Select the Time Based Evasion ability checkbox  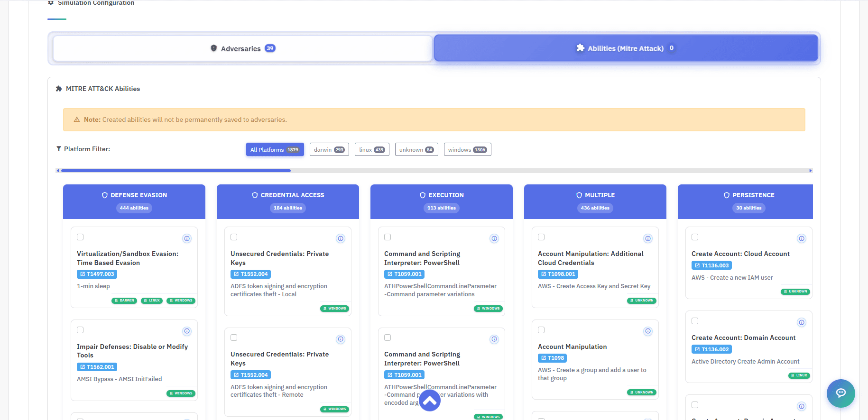80,237
